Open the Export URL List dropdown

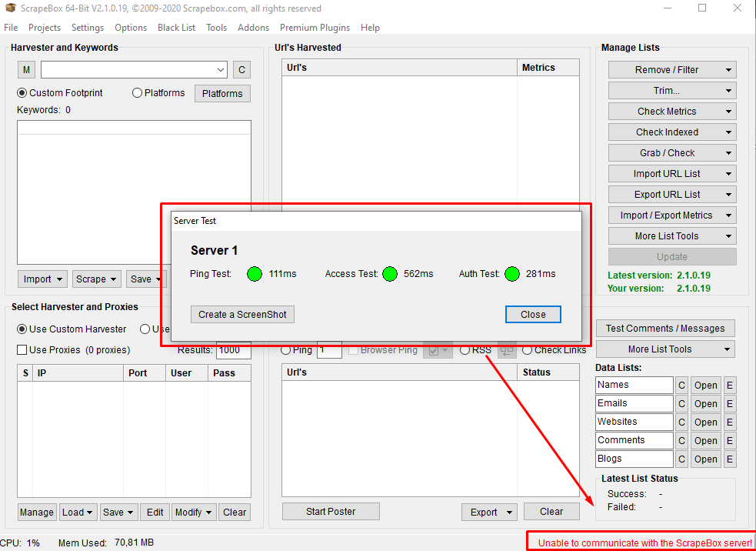pos(672,195)
